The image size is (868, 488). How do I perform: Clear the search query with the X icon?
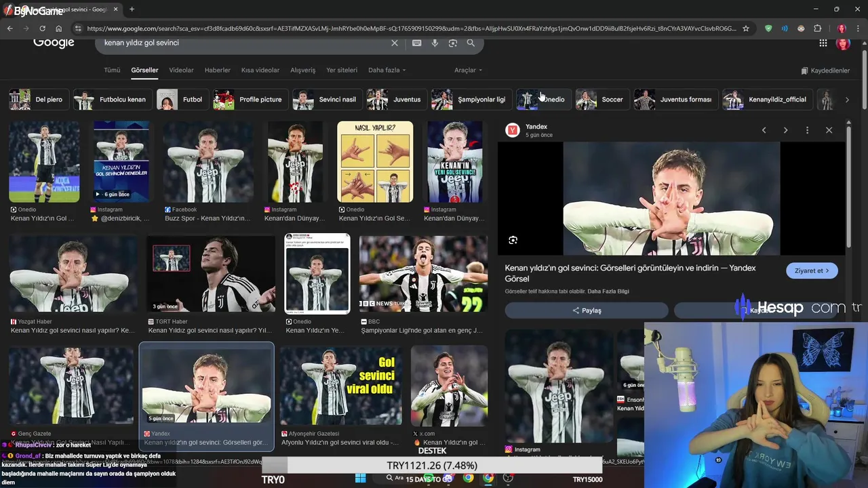395,43
